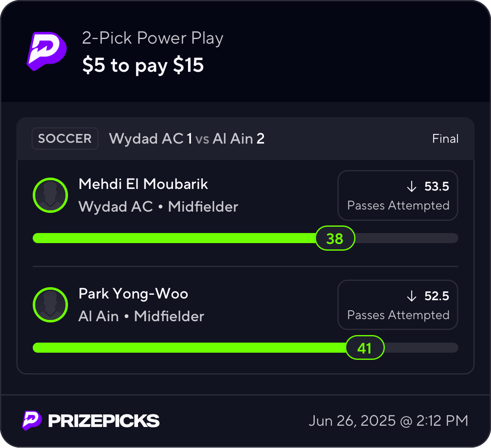Click the 38 progress bar marker
This screenshot has height=448, width=491.
coord(335,238)
